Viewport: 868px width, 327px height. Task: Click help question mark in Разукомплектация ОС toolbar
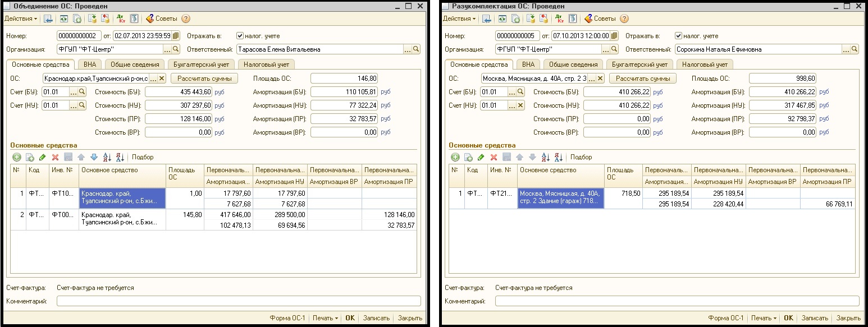tap(624, 19)
